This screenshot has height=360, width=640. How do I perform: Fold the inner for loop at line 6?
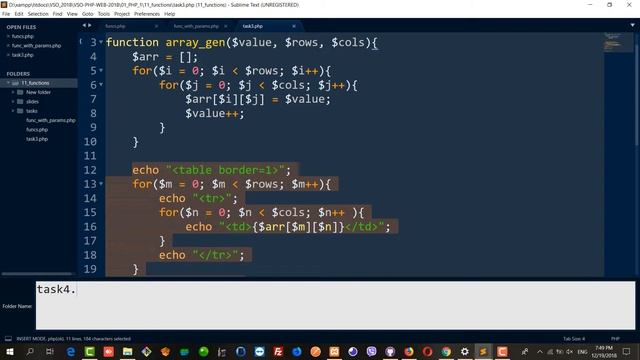(101, 84)
